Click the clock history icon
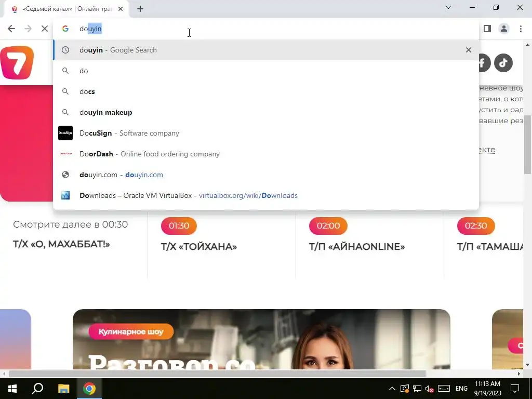 click(65, 50)
